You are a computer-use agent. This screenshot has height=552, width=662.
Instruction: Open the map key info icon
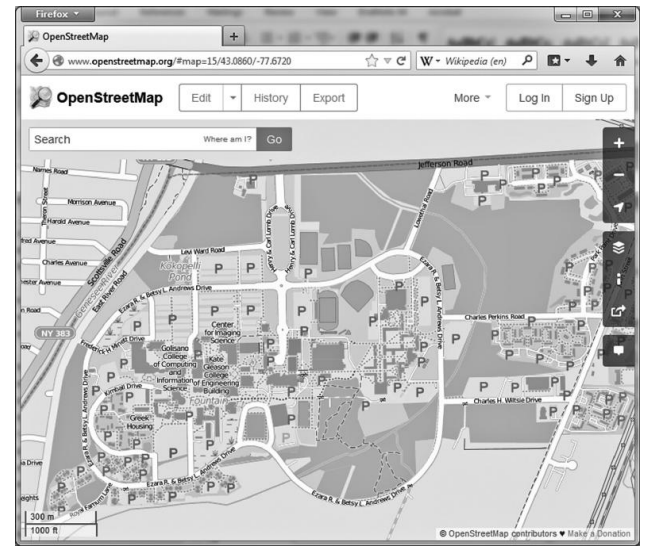pyautogui.click(x=618, y=279)
